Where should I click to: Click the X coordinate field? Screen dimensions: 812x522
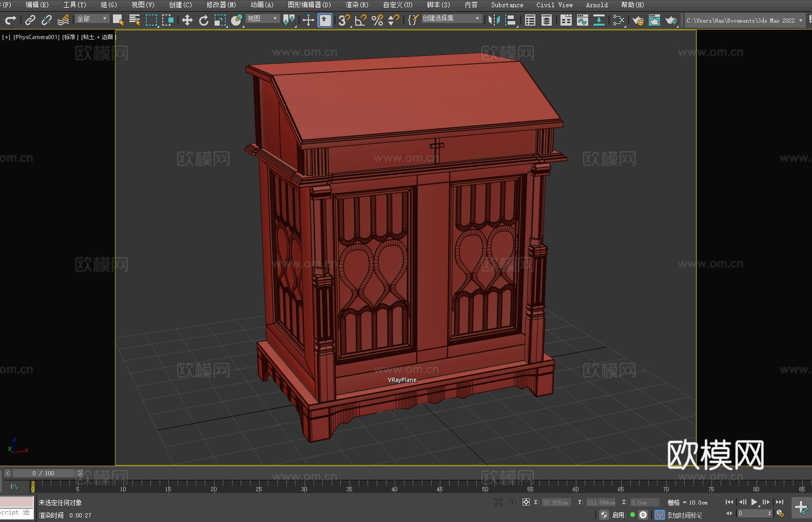tap(557, 502)
